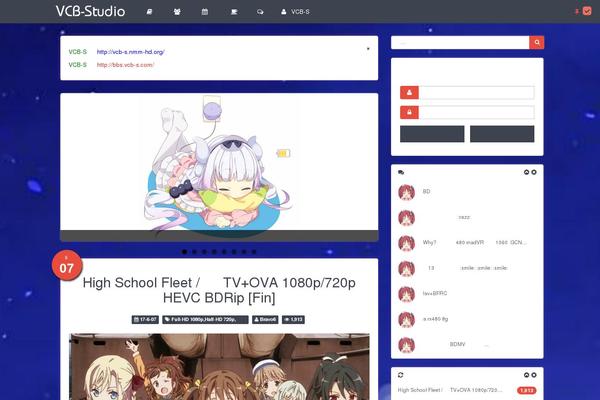Click the comments icon in the comments widget header
The image size is (600, 400).
coord(401,172)
